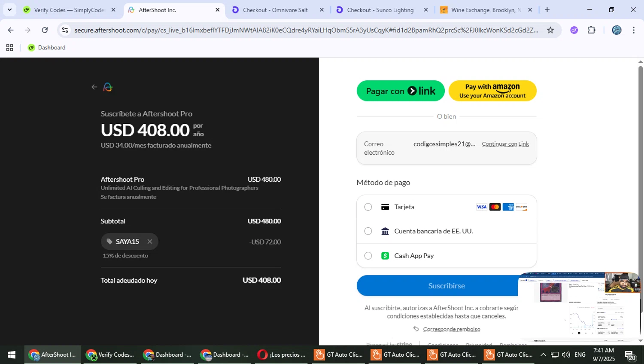Click the browser forward button
Screen dimensions: 644x364
pos(27,30)
